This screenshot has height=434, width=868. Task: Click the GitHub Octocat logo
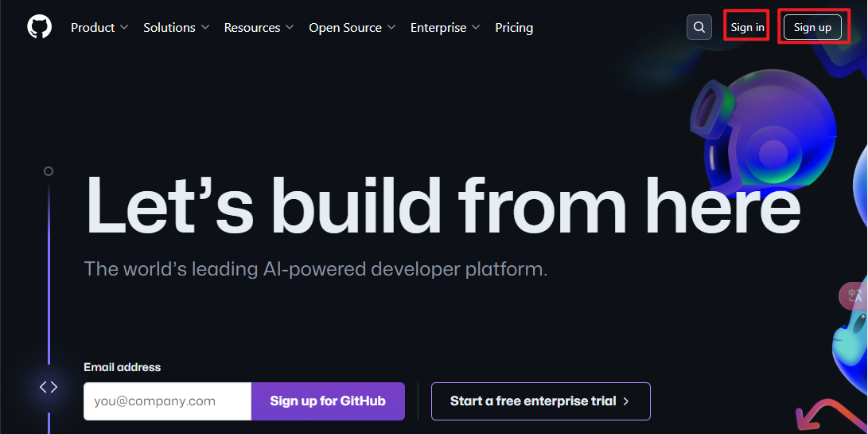click(x=39, y=27)
